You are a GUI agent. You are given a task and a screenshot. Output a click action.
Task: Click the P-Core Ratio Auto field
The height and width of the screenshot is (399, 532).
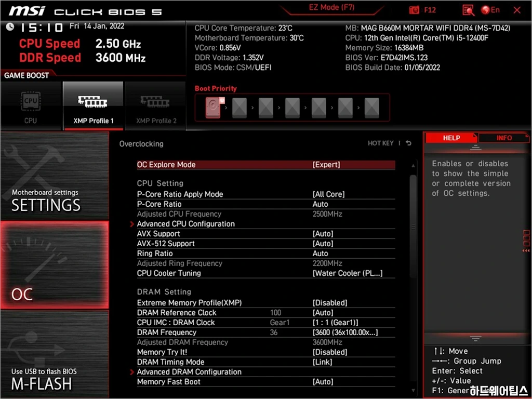pyautogui.click(x=321, y=204)
